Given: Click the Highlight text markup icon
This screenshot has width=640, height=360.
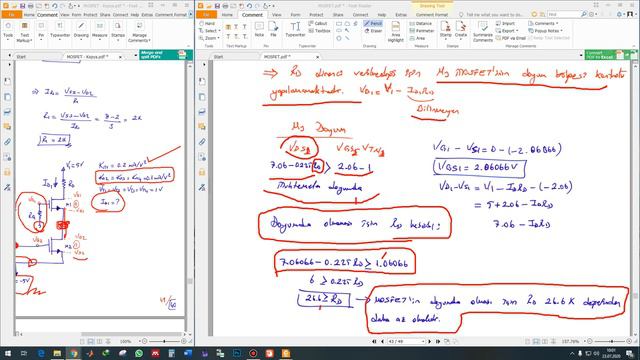Looking at the screenshot, I should point(228,27).
